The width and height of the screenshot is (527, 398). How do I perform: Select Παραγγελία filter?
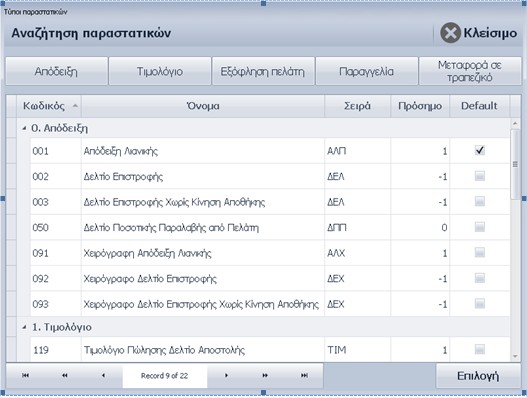click(367, 71)
